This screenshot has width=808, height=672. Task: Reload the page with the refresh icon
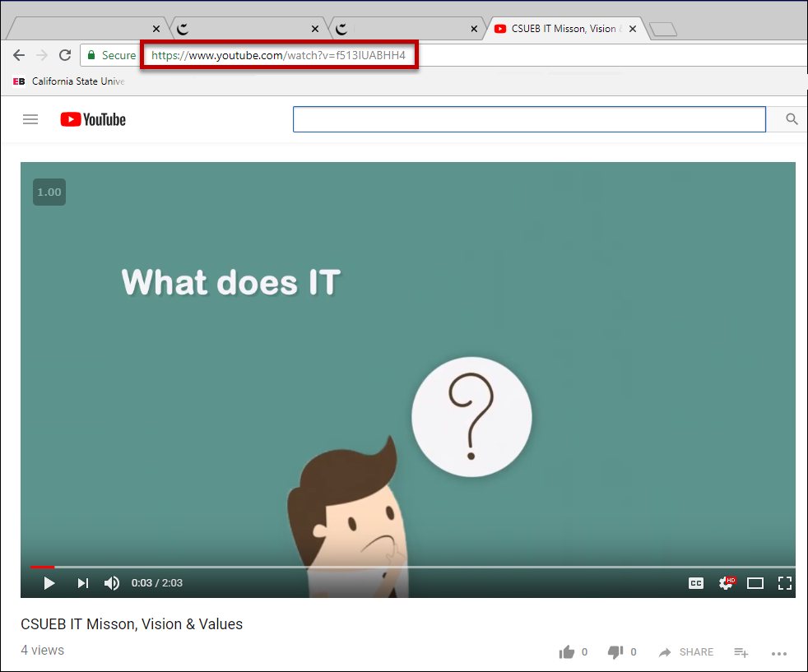[65, 55]
